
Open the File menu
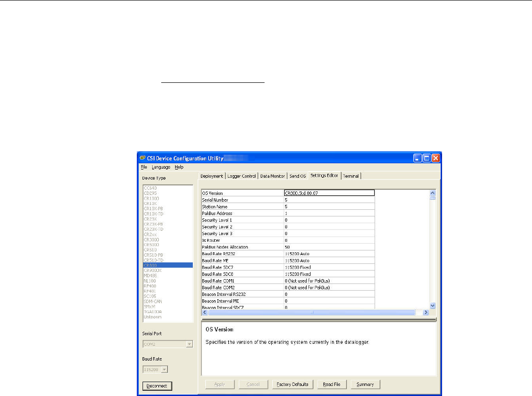[144, 167]
